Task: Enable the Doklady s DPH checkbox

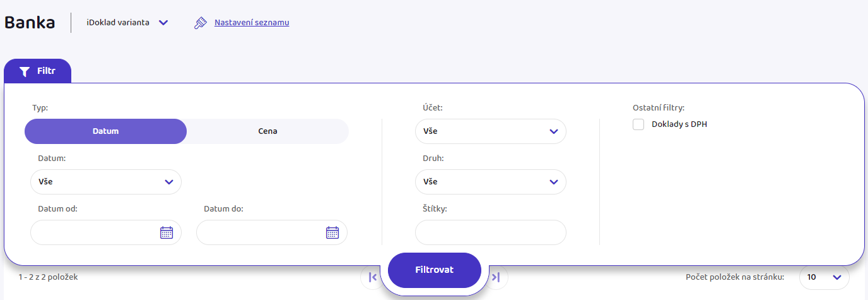Action: 638,124
